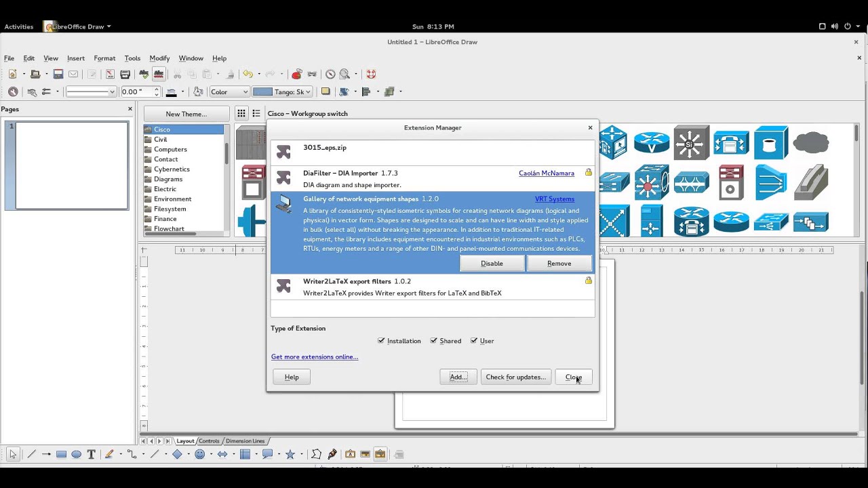Click the Zoom magnifier icon
This screenshot has width=868, height=488.
[344, 74]
